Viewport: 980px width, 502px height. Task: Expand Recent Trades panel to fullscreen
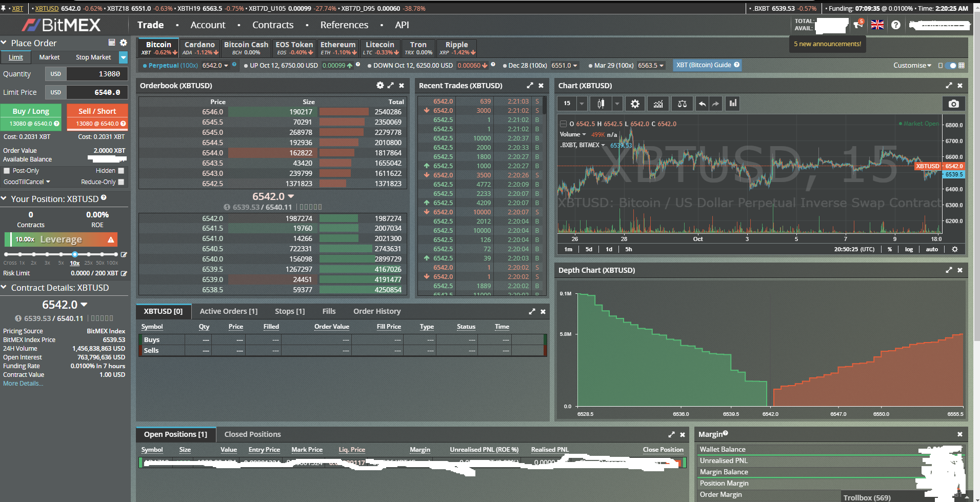coord(530,86)
